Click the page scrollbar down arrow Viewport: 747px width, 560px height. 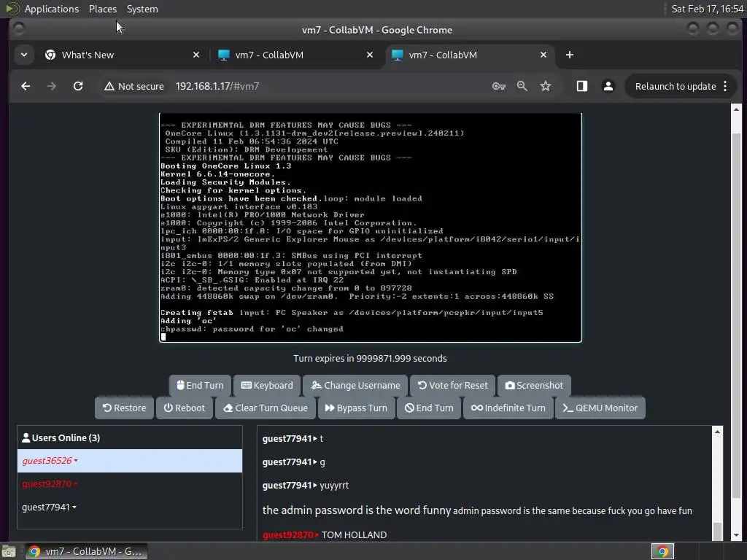(737, 536)
